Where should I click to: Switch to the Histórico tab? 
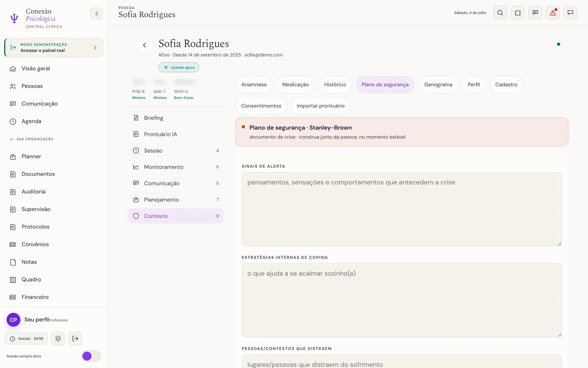click(335, 85)
